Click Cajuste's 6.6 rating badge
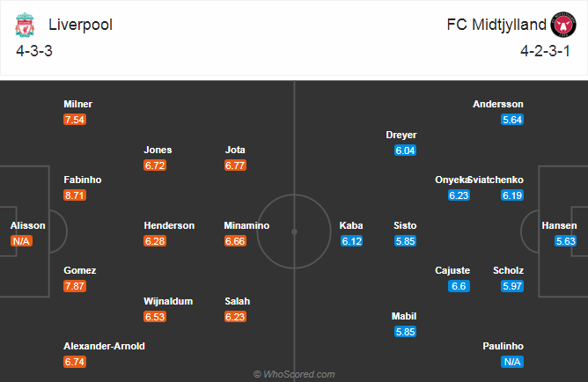Image resolution: width=588 pixels, height=382 pixels. 459,285
